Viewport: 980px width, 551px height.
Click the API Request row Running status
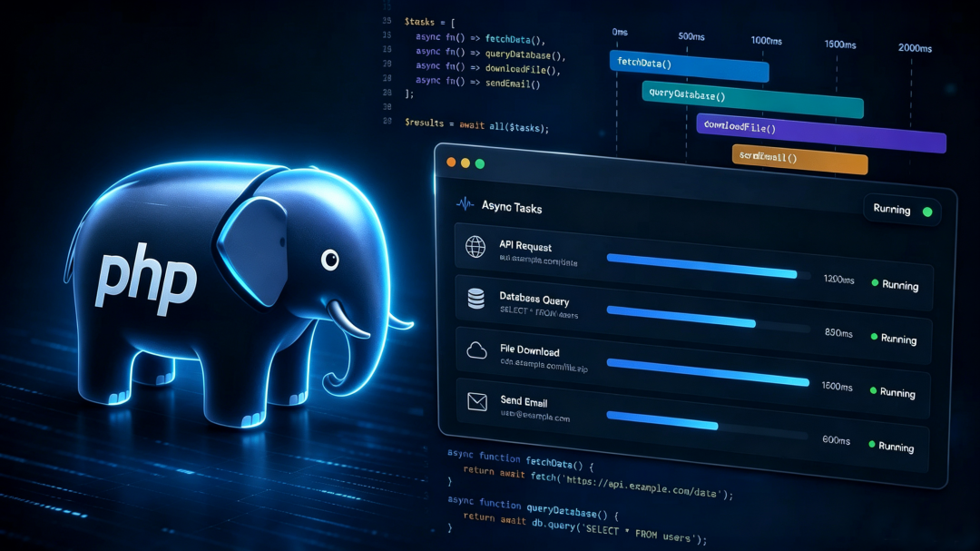(895, 284)
